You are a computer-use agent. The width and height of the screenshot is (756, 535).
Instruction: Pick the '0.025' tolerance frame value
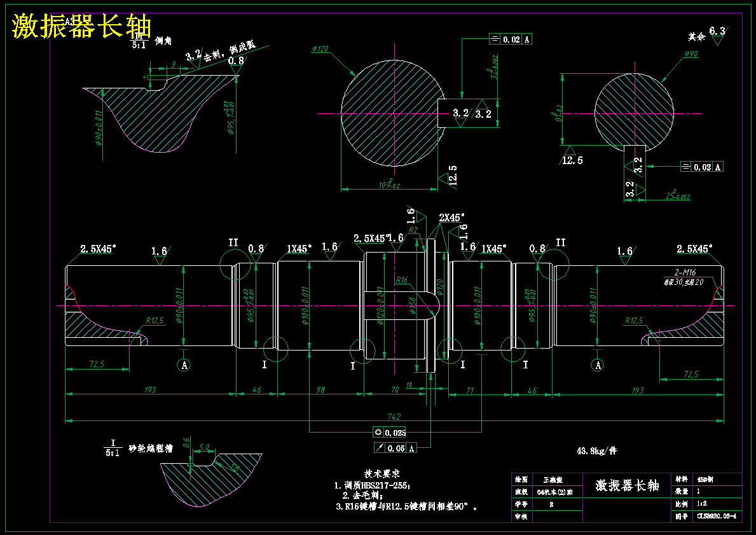pyautogui.click(x=395, y=433)
